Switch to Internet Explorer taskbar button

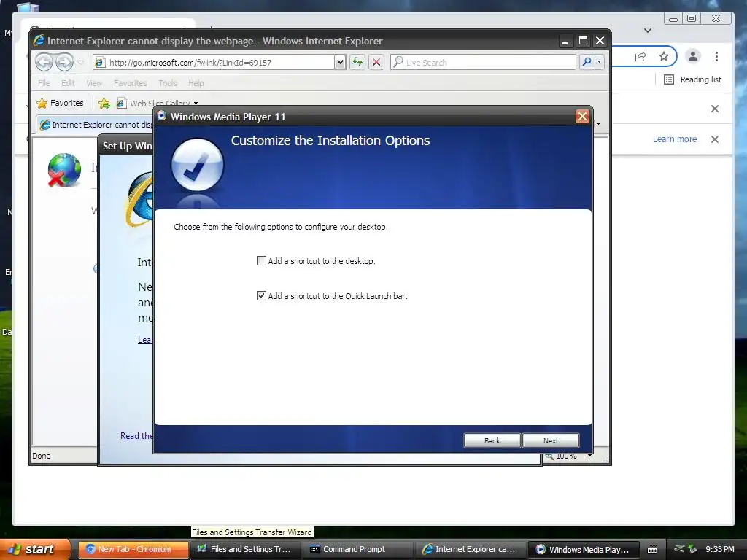[x=472, y=549]
